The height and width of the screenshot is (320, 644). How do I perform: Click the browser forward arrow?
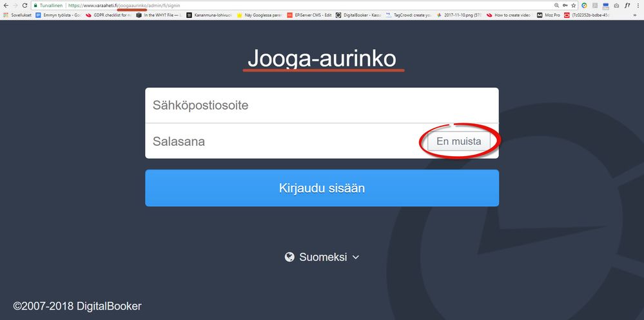coord(15,6)
